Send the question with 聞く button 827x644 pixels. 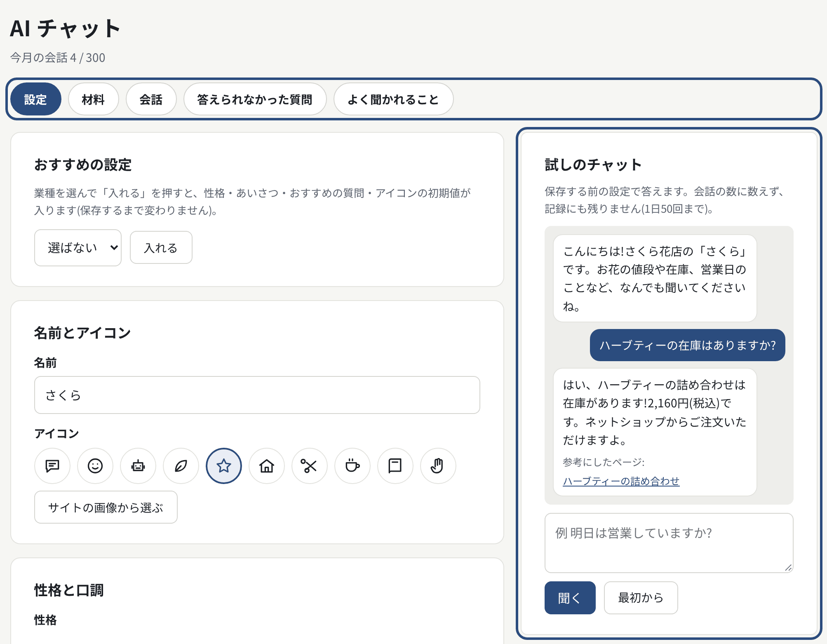(x=570, y=598)
